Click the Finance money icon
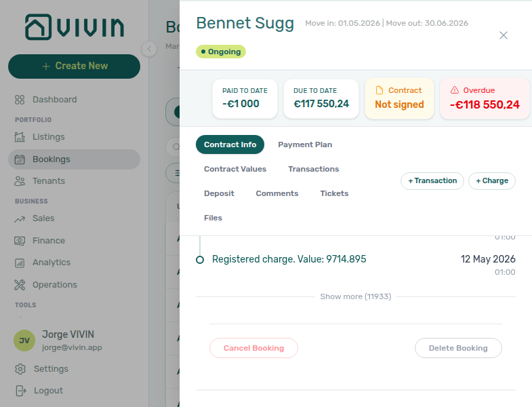 20,241
